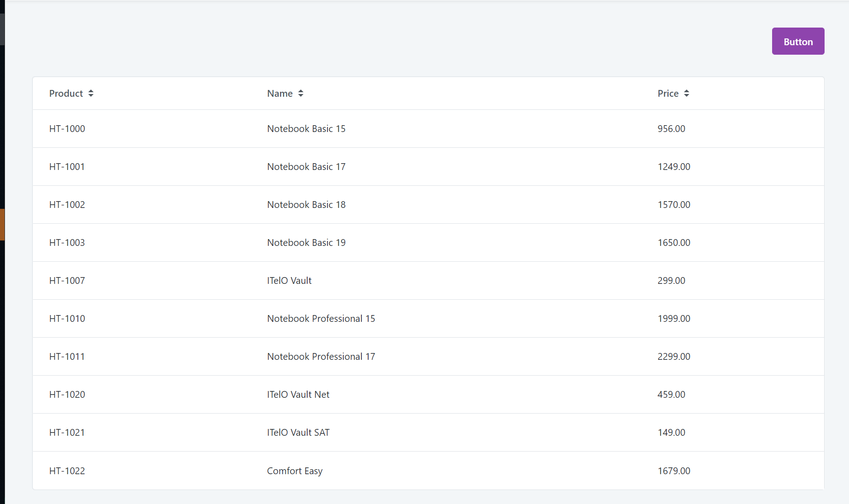This screenshot has width=849, height=504.
Task: Click the price 2299.00 cell
Action: tap(674, 356)
